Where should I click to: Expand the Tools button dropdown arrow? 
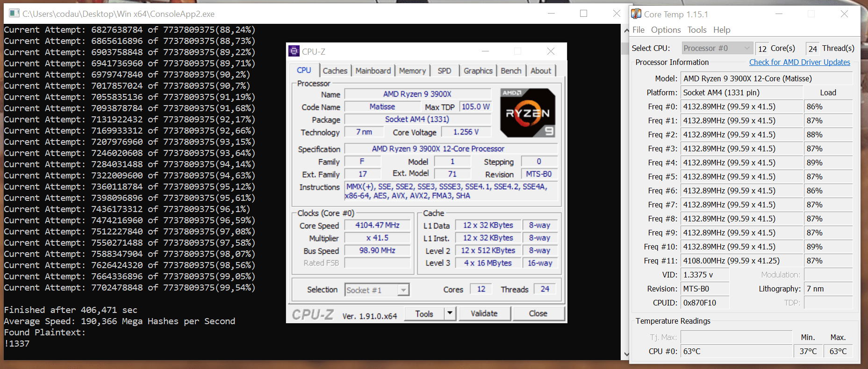coord(450,313)
